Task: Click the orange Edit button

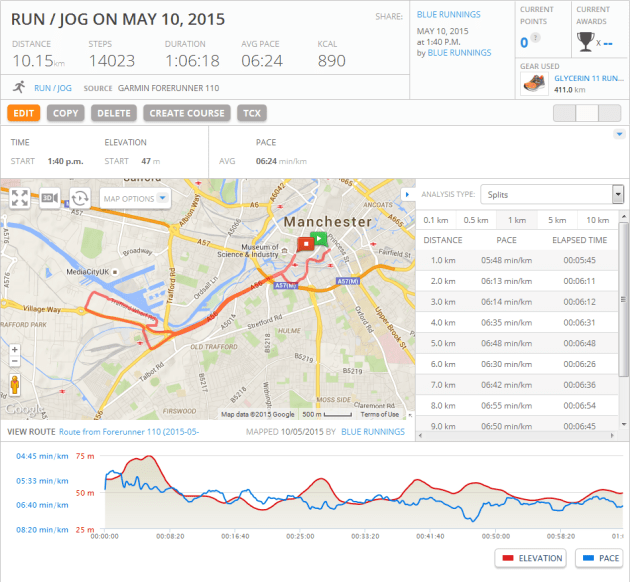Action: 24,113
